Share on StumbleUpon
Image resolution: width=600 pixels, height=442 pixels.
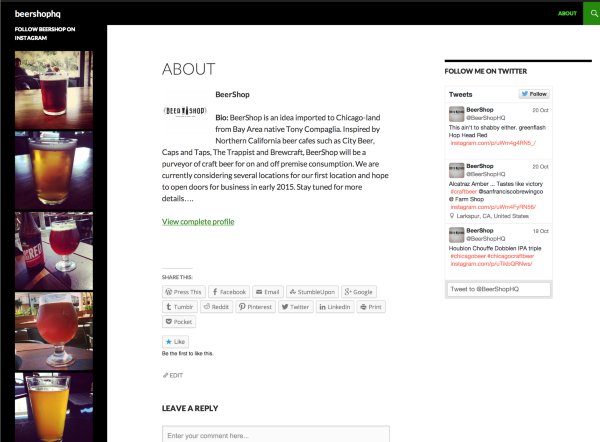tap(312, 292)
